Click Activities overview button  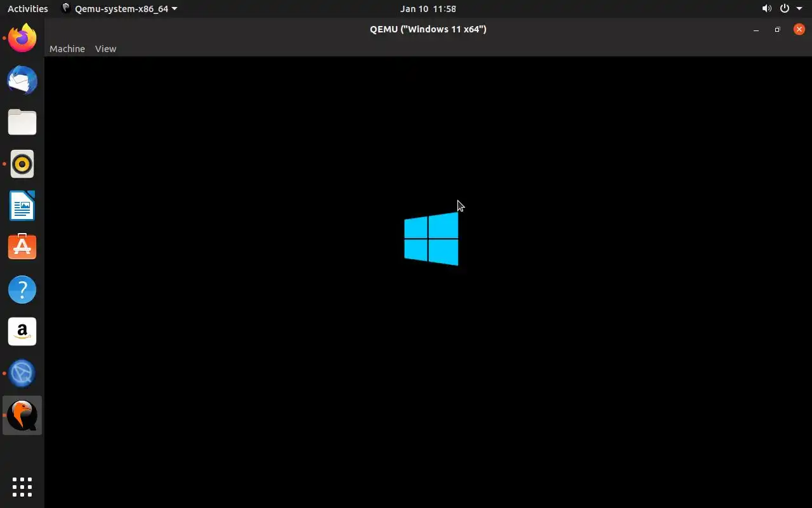(x=27, y=8)
